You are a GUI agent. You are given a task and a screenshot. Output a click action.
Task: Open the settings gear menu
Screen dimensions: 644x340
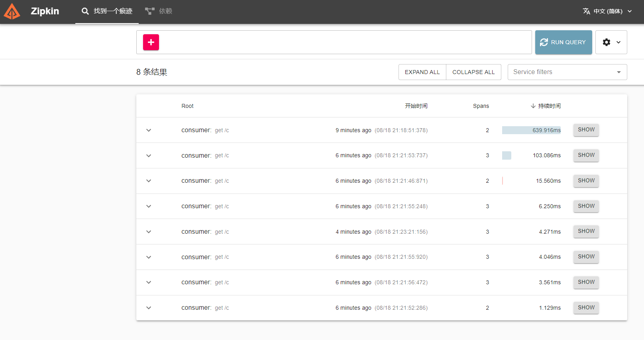click(x=611, y=42)
